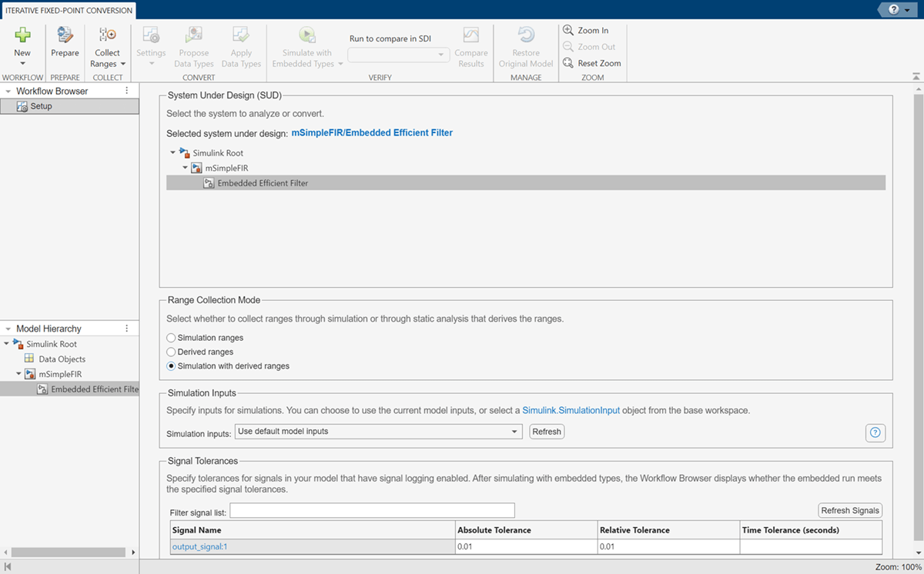
Task: Open Workflow Browser panel options menu
Action: click(x=127, y=91)
